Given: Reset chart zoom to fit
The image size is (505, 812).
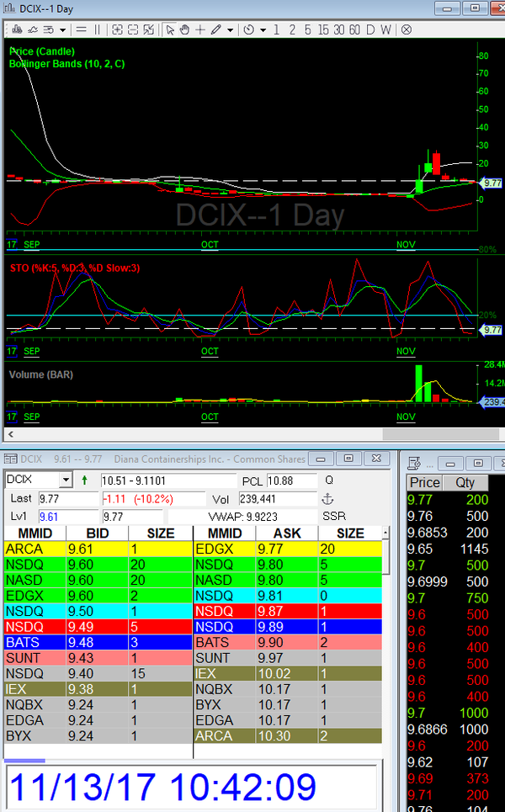Looking at the screenshot, I should coord(149,30).
